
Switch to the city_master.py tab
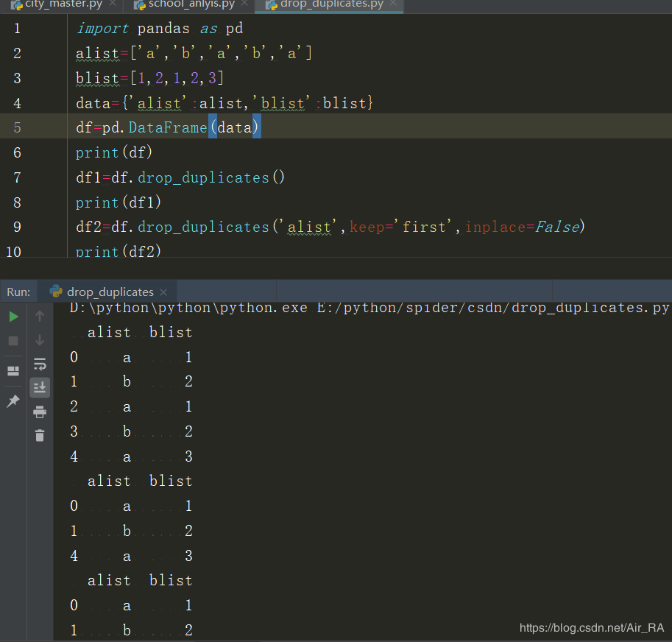(x=63, y=4)
